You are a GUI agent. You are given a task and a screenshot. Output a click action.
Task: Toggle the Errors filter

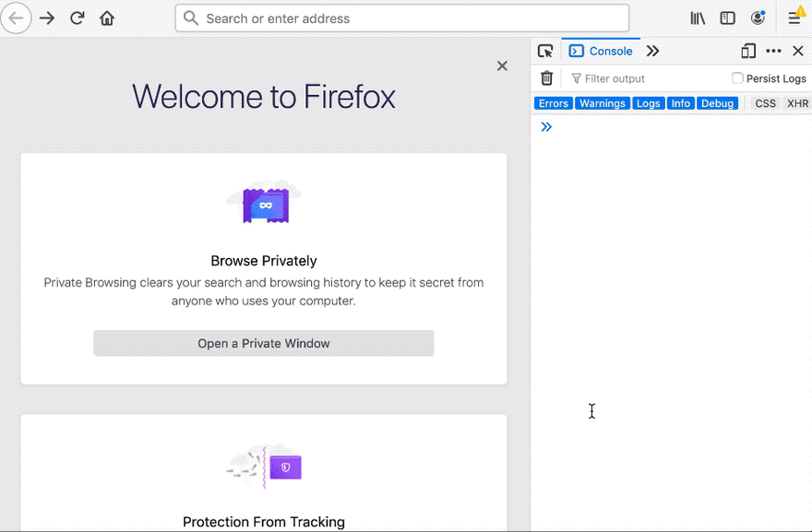coord(553,103)
